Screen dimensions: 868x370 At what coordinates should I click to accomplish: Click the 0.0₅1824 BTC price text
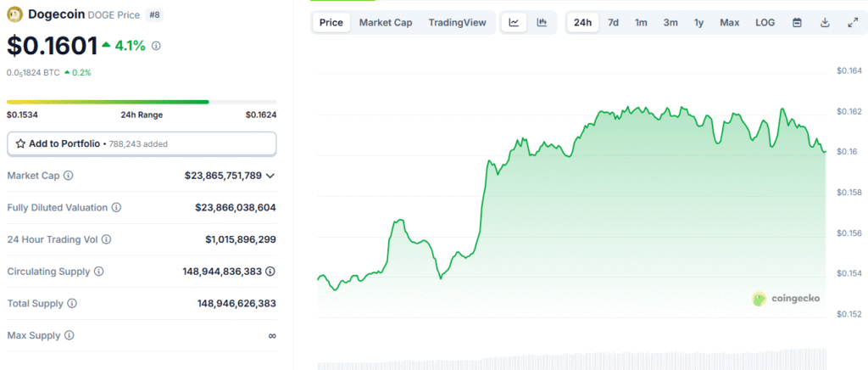click(x=33, y=73)
